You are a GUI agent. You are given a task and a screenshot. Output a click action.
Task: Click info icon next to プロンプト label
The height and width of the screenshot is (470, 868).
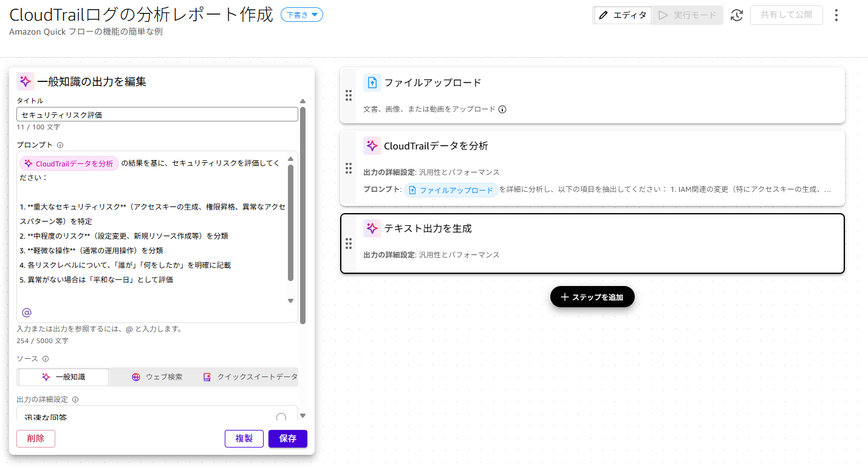(60, 145)
